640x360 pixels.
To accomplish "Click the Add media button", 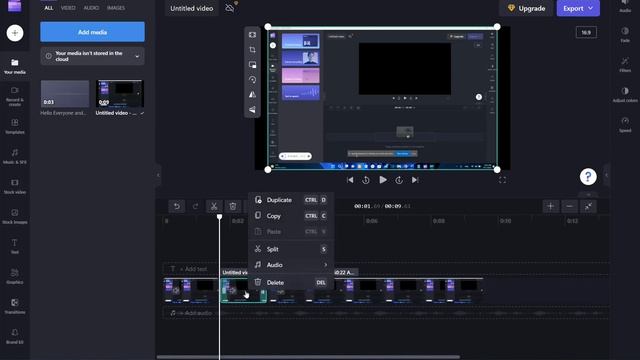I will pos(92,32).
